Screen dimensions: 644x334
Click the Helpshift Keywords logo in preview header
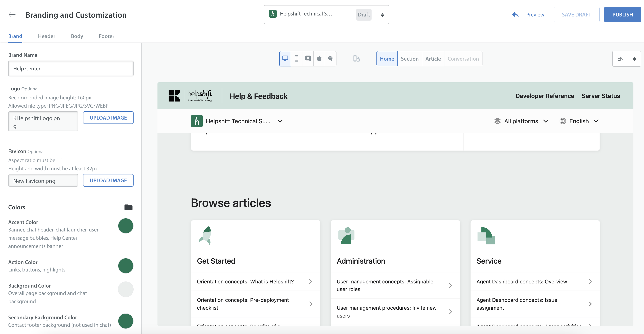pos(190,96)
